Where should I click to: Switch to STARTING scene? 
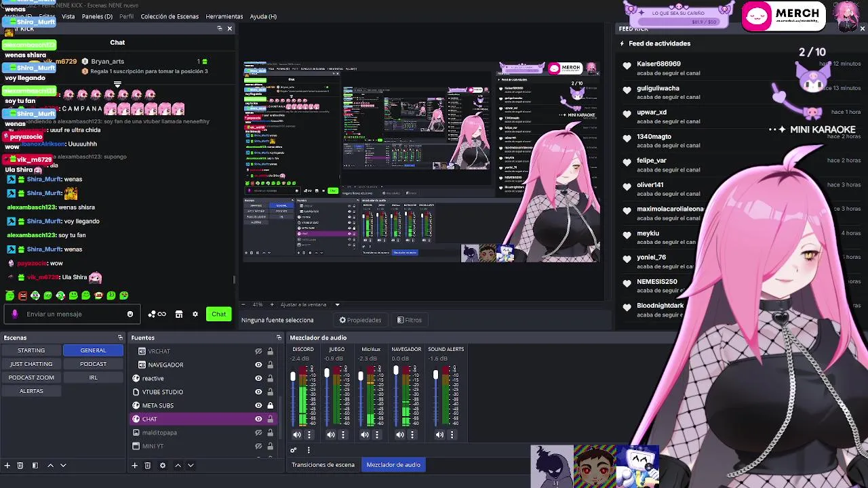pos(31,350)
